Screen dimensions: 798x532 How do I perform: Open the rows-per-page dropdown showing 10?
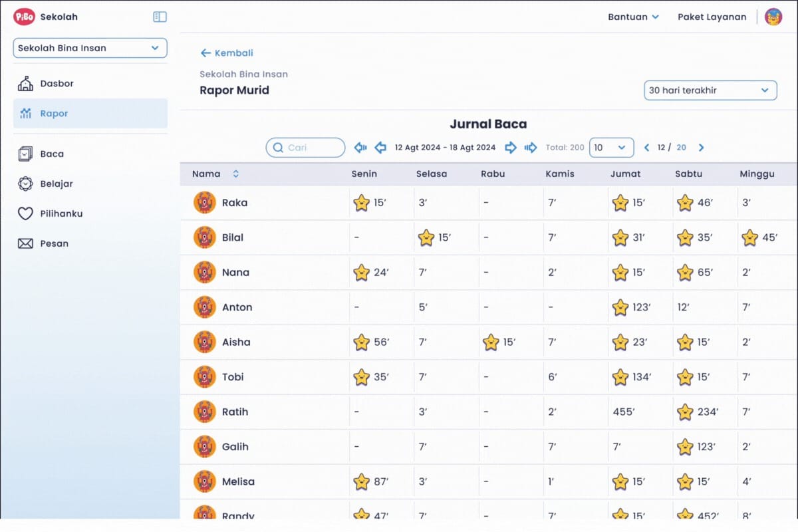coord(611,148)
